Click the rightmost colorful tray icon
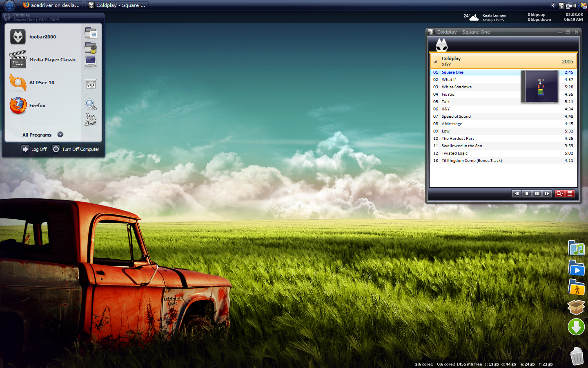Image resolution: width=588 pixels, height=368 pixels. [584, 6]
